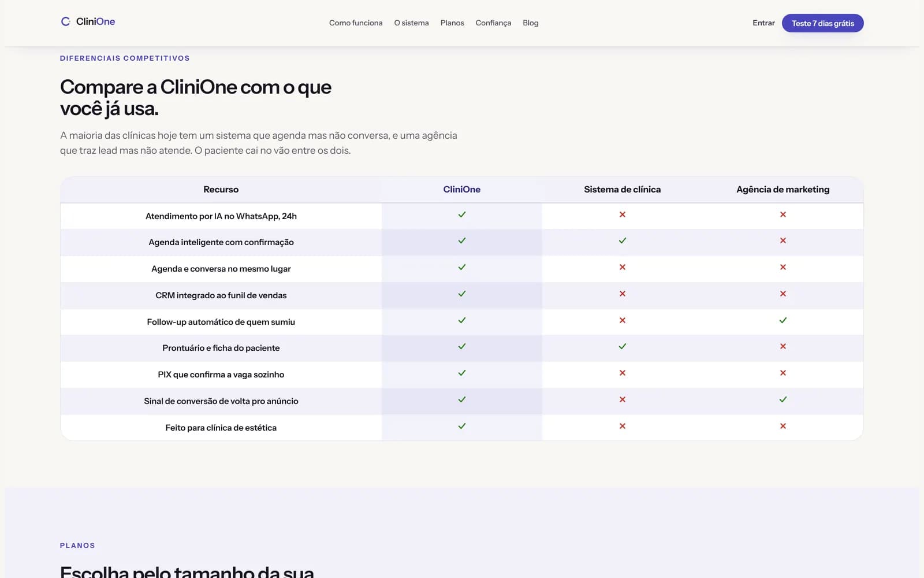Click the PLANOS section label
Image resolution: width=924 pixels, height=578 pixels.
[x=77, y=546]
